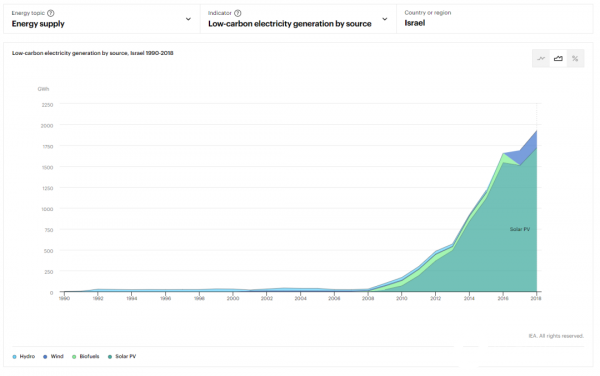Toggle Hydro series label in legend
The image size is (600, 376).
coord(27,356)
